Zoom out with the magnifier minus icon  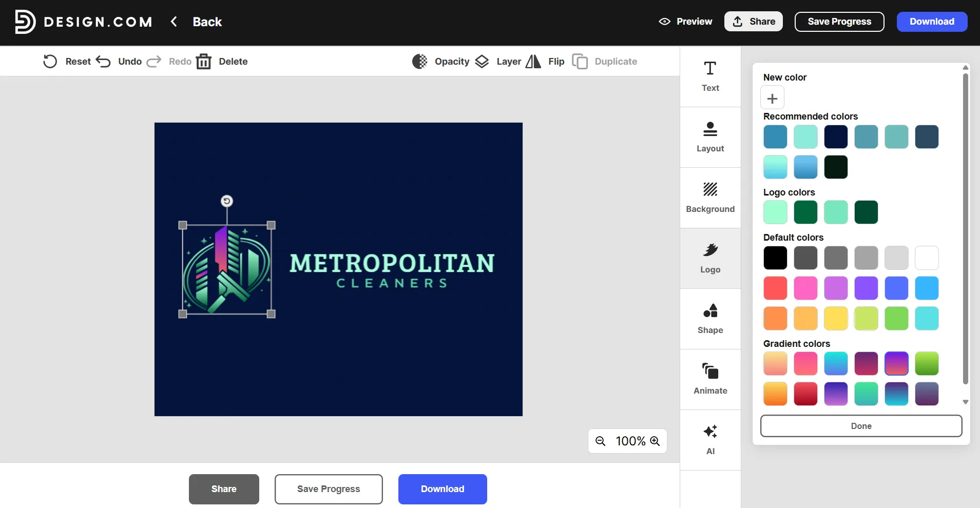click(600, 441)
